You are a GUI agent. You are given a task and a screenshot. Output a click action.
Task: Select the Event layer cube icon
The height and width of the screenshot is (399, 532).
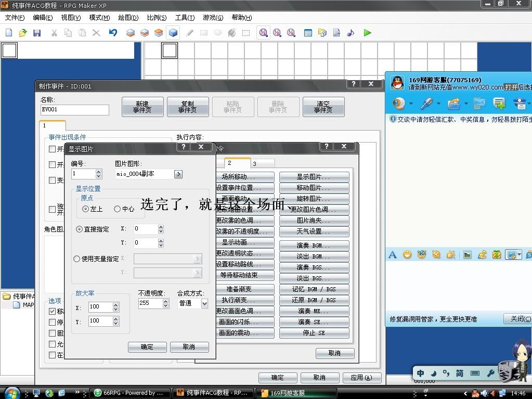(x=173, y=33)
